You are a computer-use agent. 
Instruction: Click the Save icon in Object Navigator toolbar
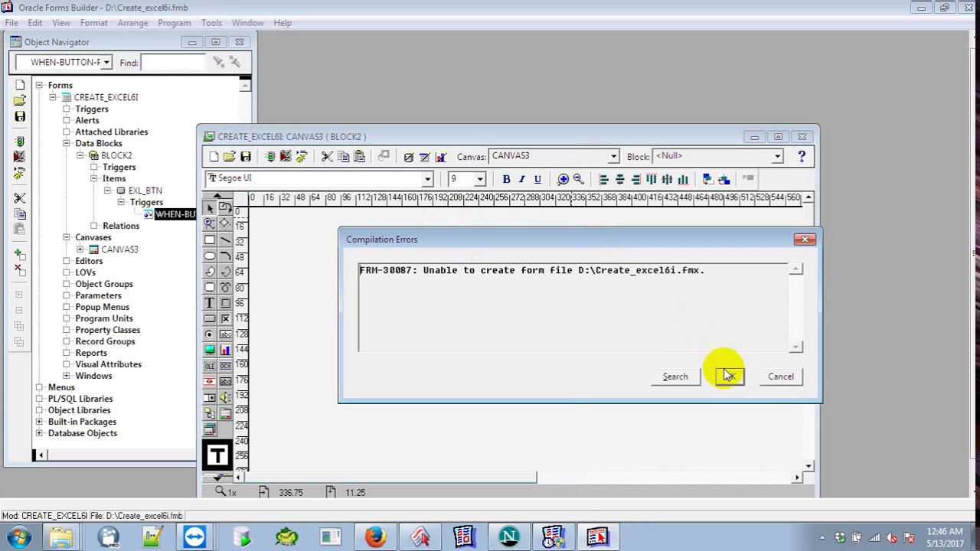pos(20,116)
